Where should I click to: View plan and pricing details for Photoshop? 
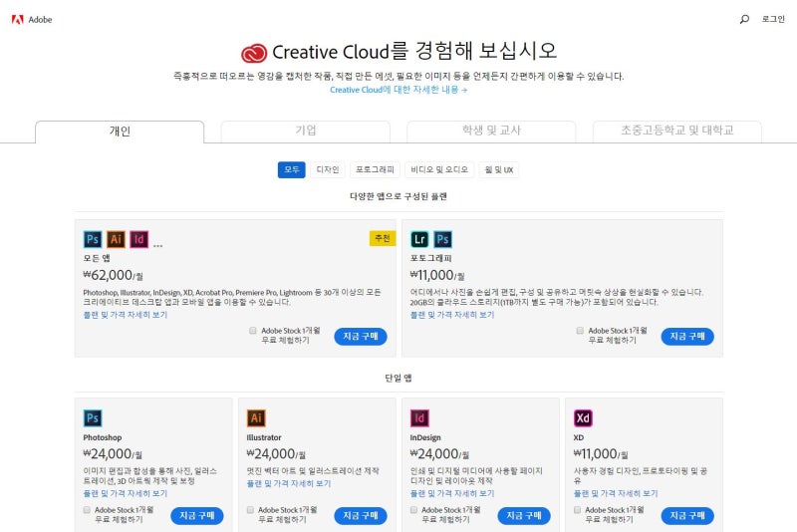(126, 494)
